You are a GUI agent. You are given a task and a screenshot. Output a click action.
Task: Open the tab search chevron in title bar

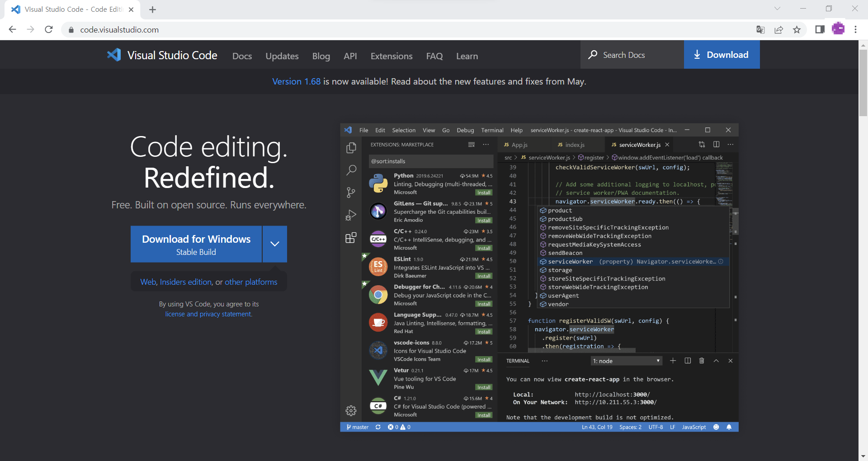[x=777, y=9]
